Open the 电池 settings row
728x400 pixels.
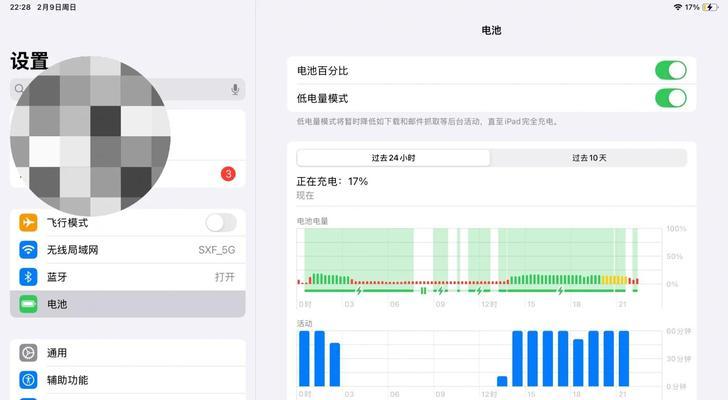(128, 304)
